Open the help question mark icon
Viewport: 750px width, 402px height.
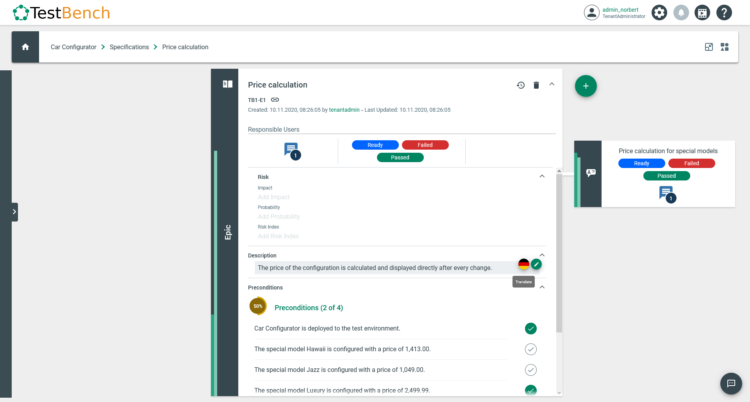(724, 12)
